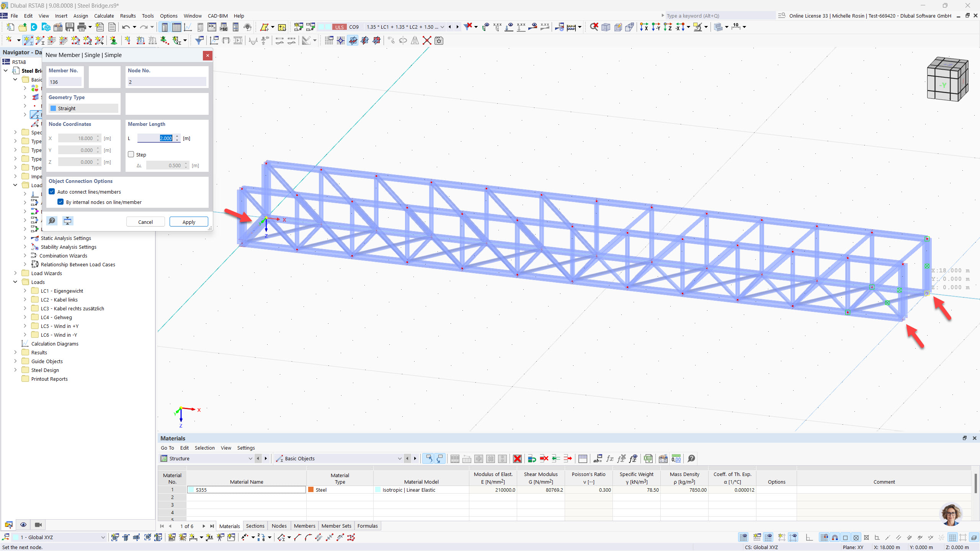Open help icon in New Member dialog
The height and width of the screenshot is (551, 980).
click(x=52, y=221)
